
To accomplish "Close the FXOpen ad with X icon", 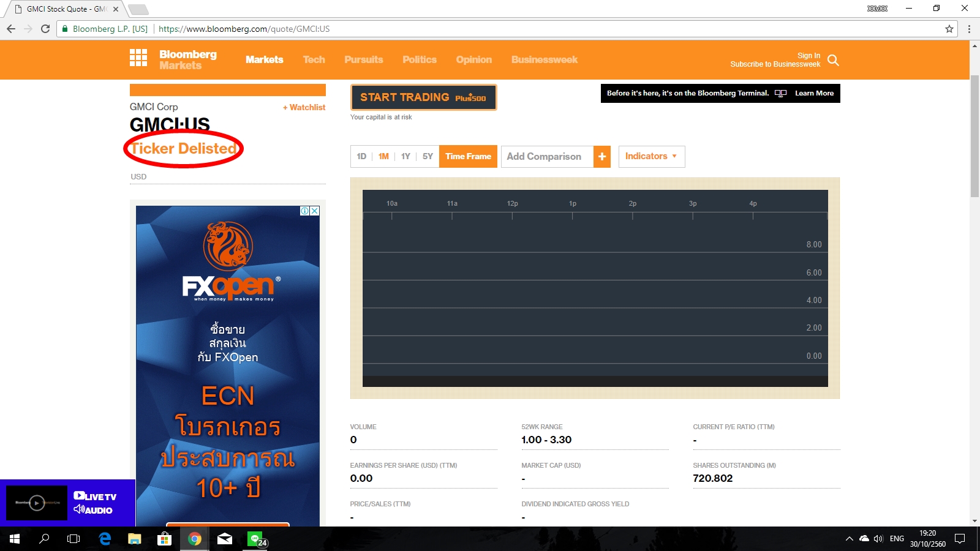I will [315, 211].
